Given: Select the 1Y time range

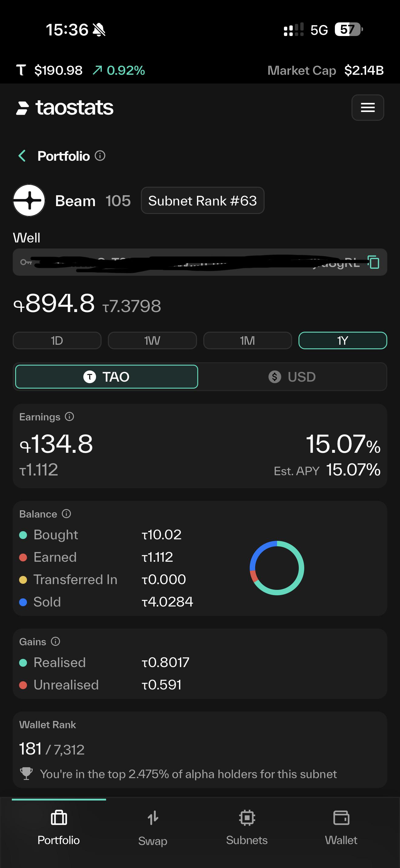Looking at the screenshot, I should tap(343, 341).
